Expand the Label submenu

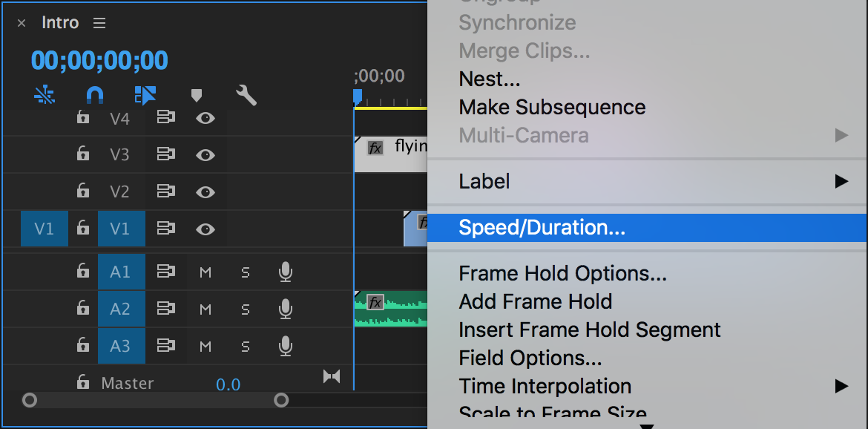484,181
